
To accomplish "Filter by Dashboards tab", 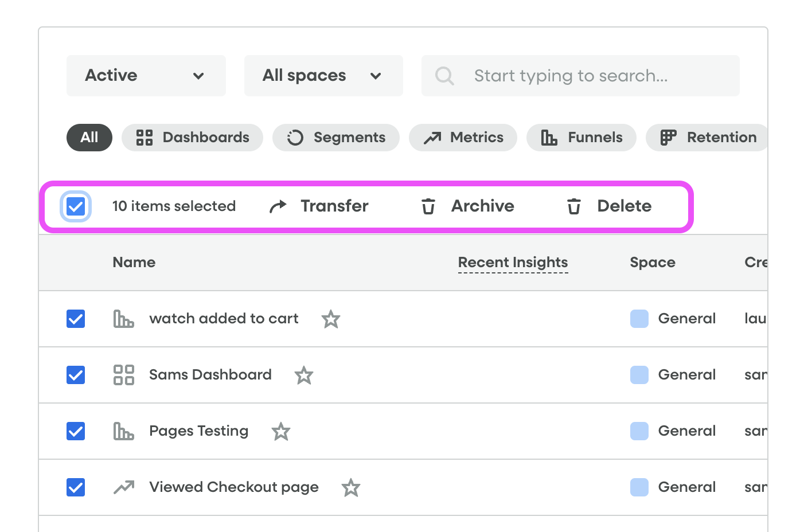I will tap(192, 138).
